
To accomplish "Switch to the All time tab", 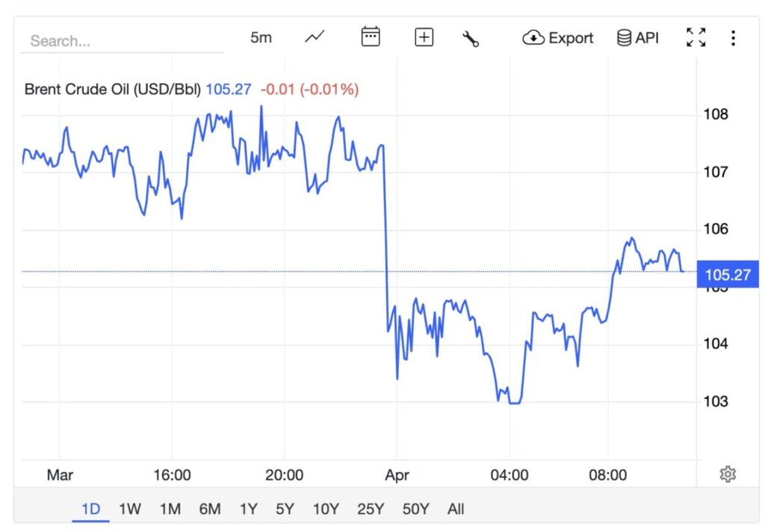I will coord(456,508).
